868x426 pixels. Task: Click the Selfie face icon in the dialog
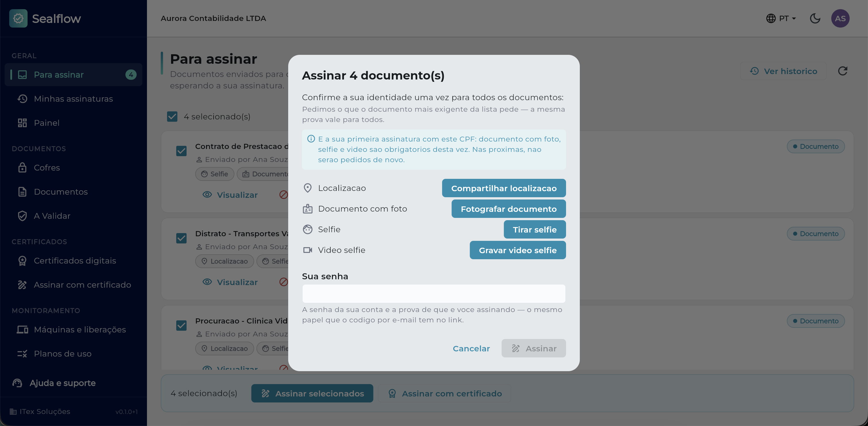(307, 229)
